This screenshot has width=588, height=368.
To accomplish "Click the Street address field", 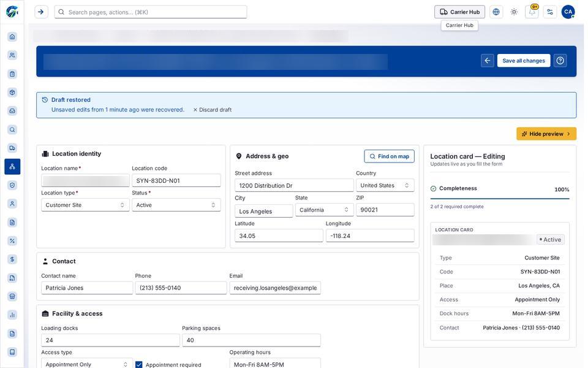I will coord(295,185).
